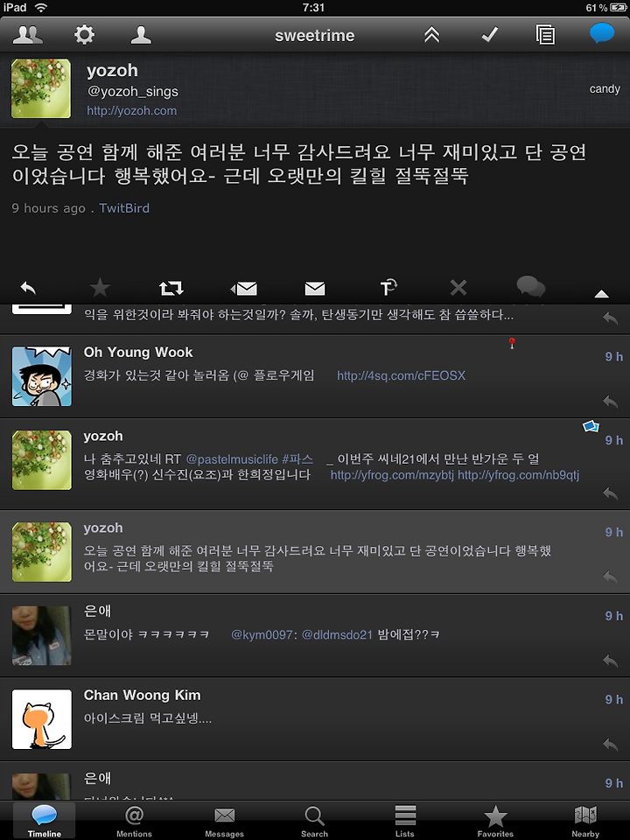Image resolution: width=630 pixels, height=840 pixels.
Task: Switch to the Nearby tab
Action: pos(585,822)
